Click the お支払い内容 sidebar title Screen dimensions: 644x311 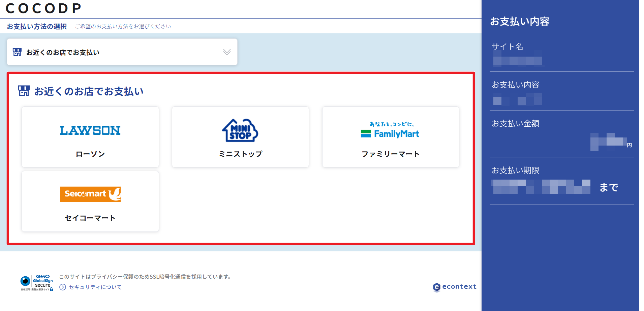coord(520,21)
